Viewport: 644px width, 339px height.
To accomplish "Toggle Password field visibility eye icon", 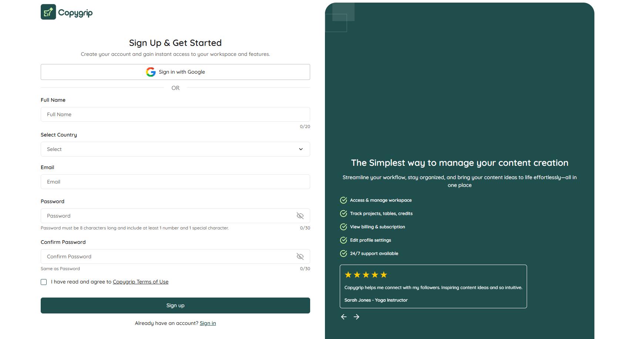I will click(x=300, y=216).
